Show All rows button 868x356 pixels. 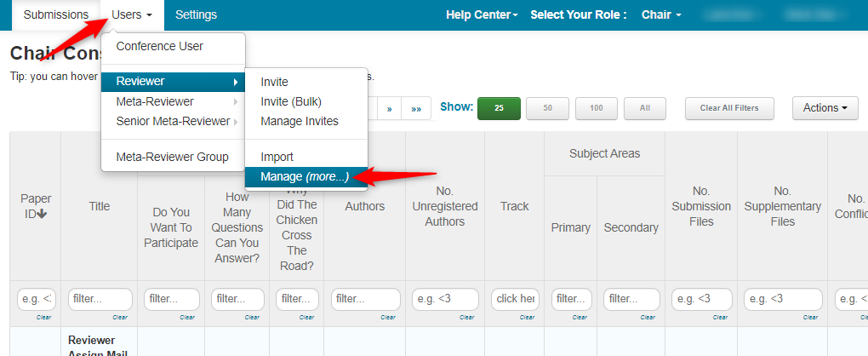click(645, 108)
